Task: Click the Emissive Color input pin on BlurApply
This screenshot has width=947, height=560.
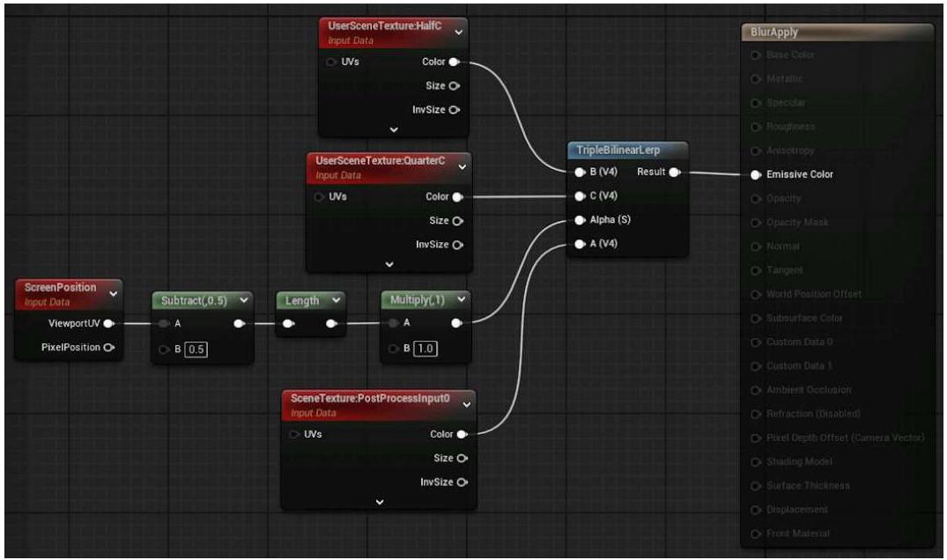Action: tap(755, 174)
